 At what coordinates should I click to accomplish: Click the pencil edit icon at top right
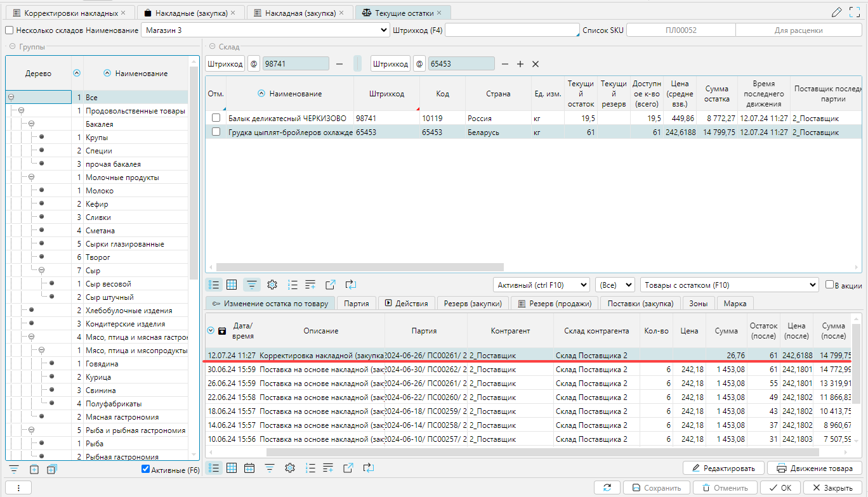[x=836, y=12]
